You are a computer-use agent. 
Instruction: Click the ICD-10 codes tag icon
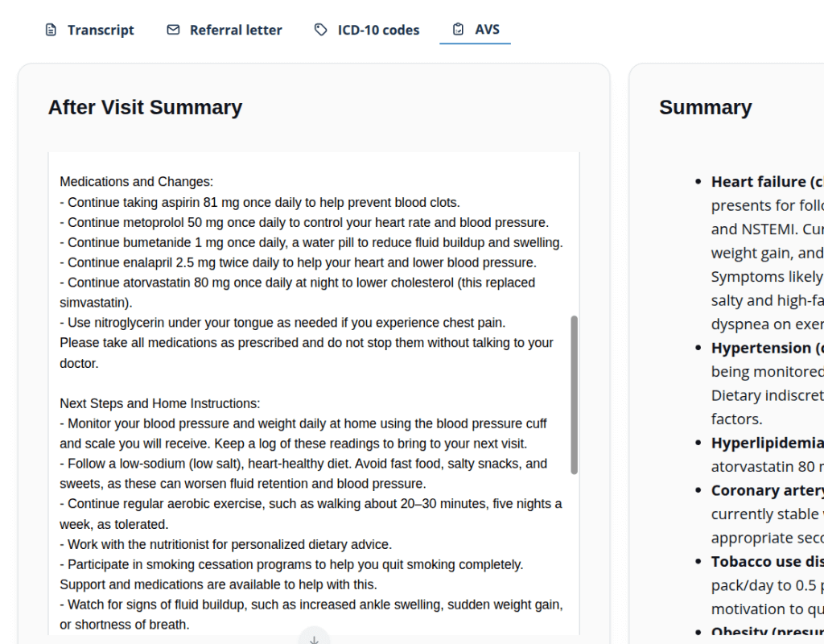[321, 31]
